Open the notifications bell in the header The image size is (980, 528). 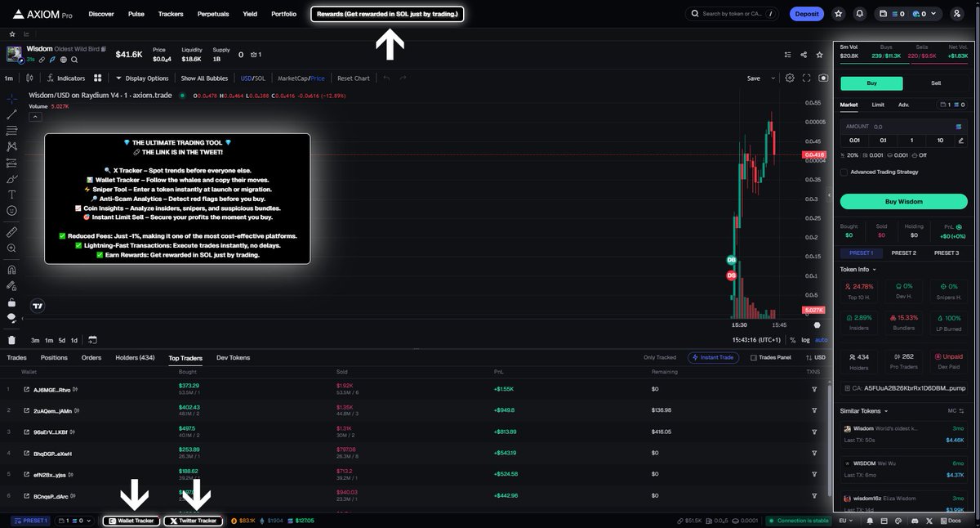tap(860, 14)
